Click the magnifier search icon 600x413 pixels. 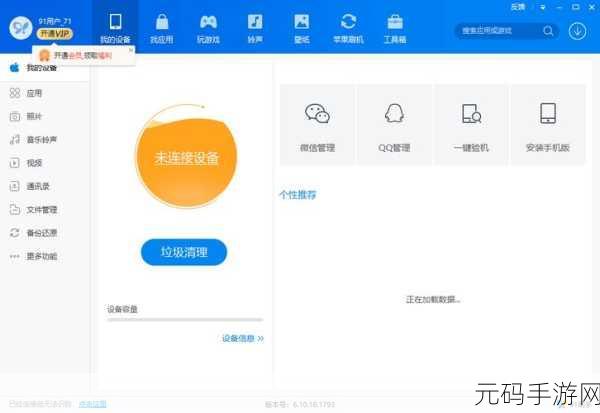548,31
